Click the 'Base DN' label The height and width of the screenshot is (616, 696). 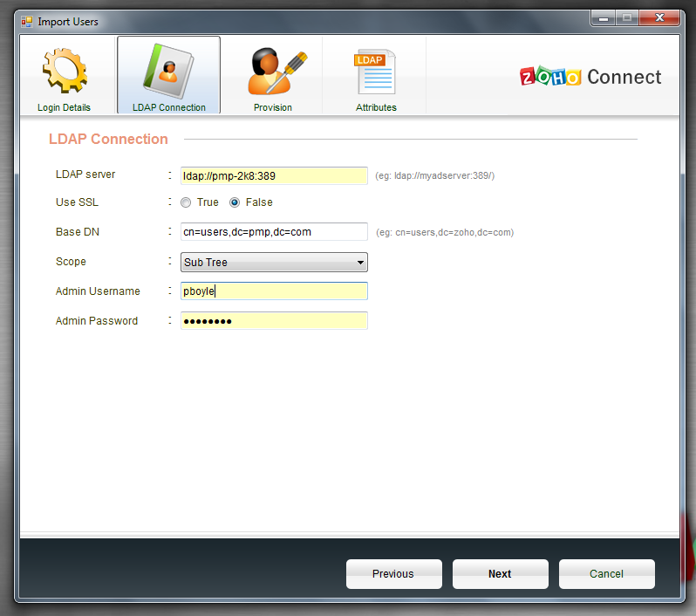78,232
